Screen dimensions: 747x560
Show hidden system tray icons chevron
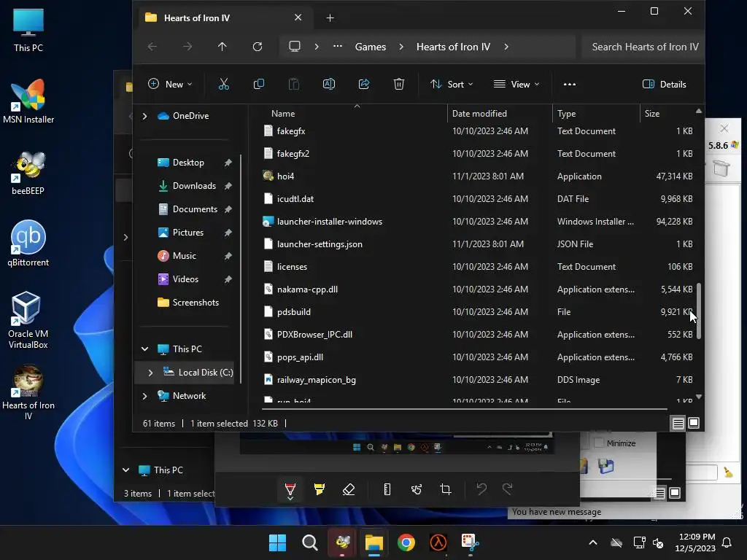[x=593, y=542]
